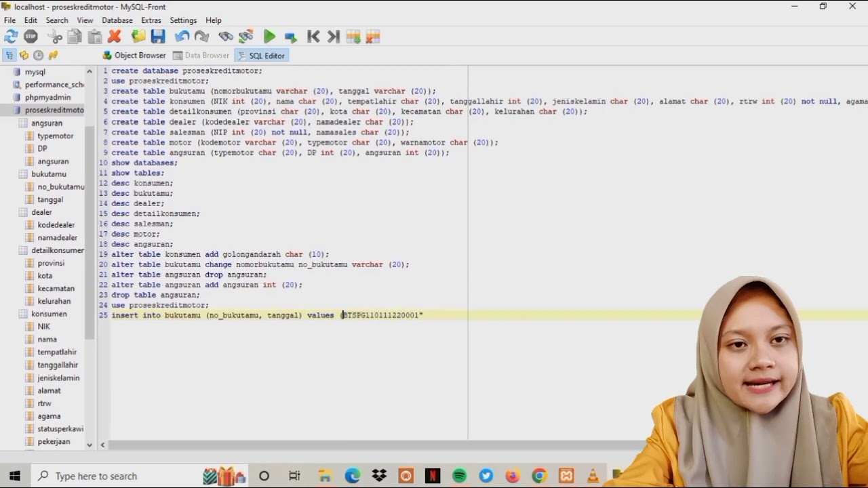Viewport: 868px width, 488px height.
Task: Open Task View from taskbar
Action: (294, 476)
